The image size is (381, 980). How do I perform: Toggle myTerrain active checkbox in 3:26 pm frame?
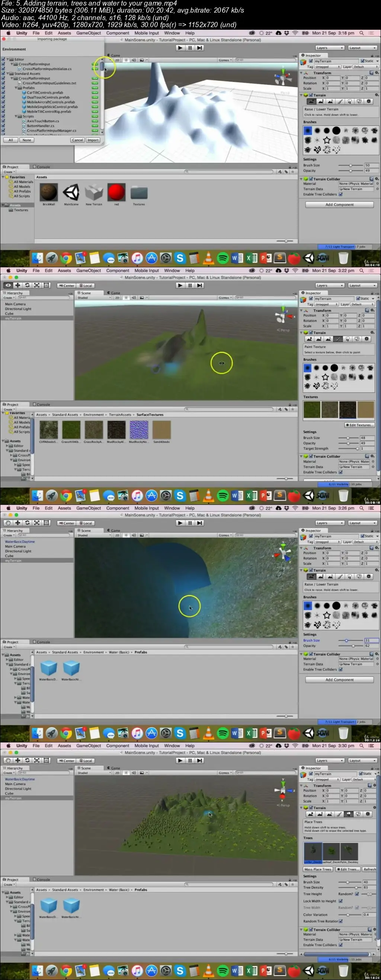(311, 536)
